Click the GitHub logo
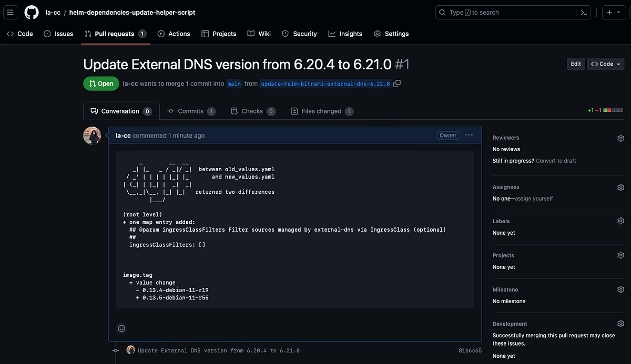631x364 pixels. click(x=32, y=12)
